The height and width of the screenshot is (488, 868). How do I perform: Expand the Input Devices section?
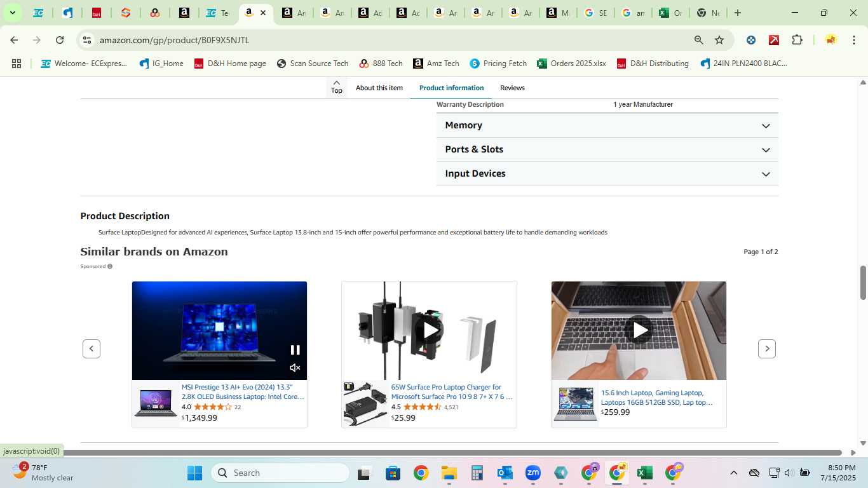[607, 173]
